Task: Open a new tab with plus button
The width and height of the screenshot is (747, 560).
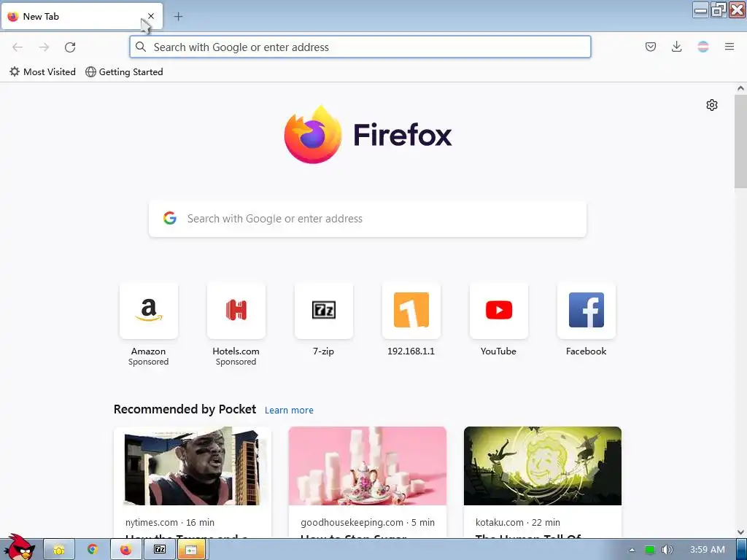Action: (178, 17)
